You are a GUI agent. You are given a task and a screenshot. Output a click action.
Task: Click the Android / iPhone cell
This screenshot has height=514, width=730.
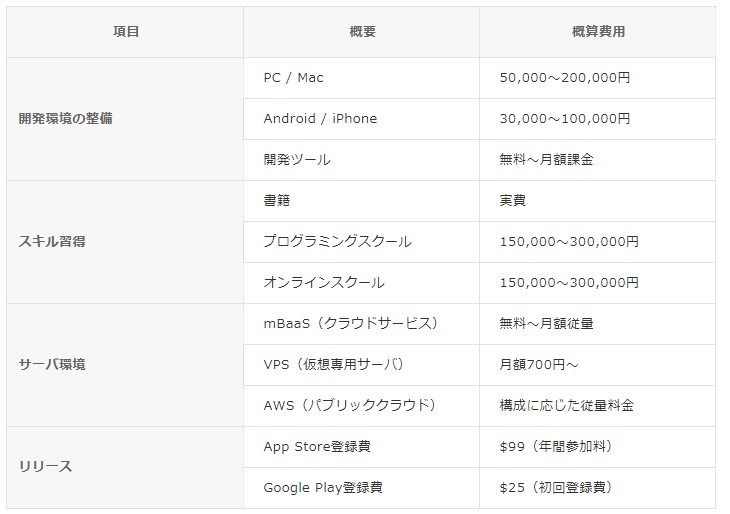(x=320, y=118)
